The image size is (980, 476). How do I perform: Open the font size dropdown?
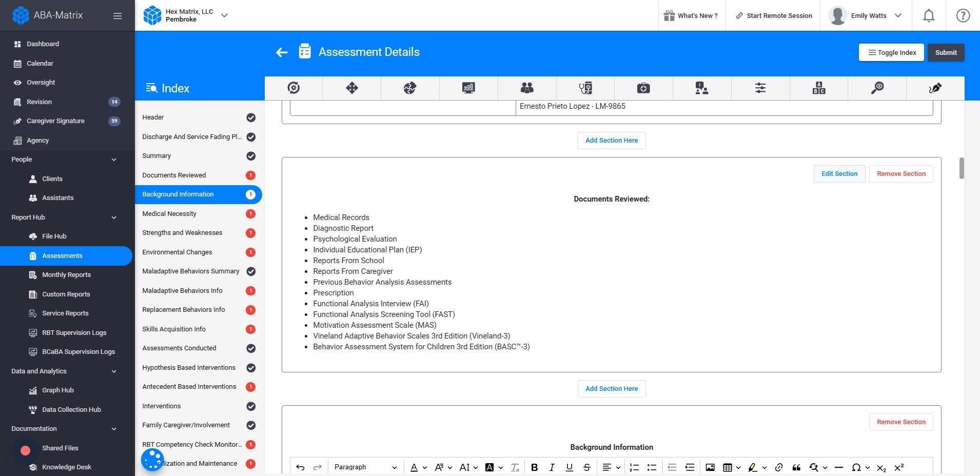pyautogui.click(x=468, y=467)
